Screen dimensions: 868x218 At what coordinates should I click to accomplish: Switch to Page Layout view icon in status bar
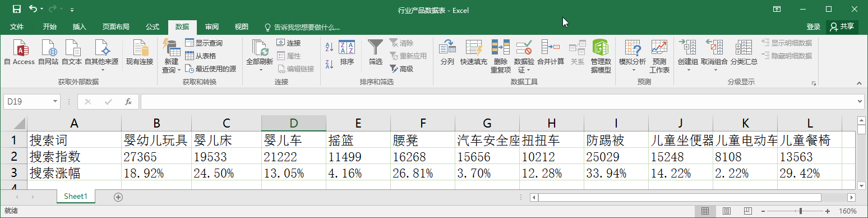[727, 211]
